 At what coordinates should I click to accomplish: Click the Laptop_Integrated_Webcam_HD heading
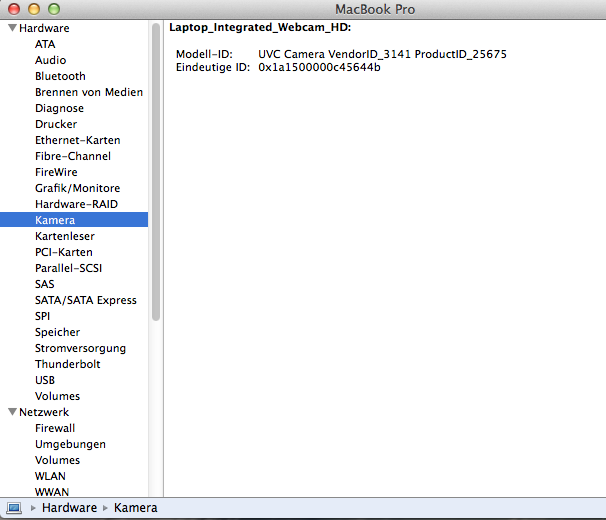pyautogui.click(x=260, y=27)
